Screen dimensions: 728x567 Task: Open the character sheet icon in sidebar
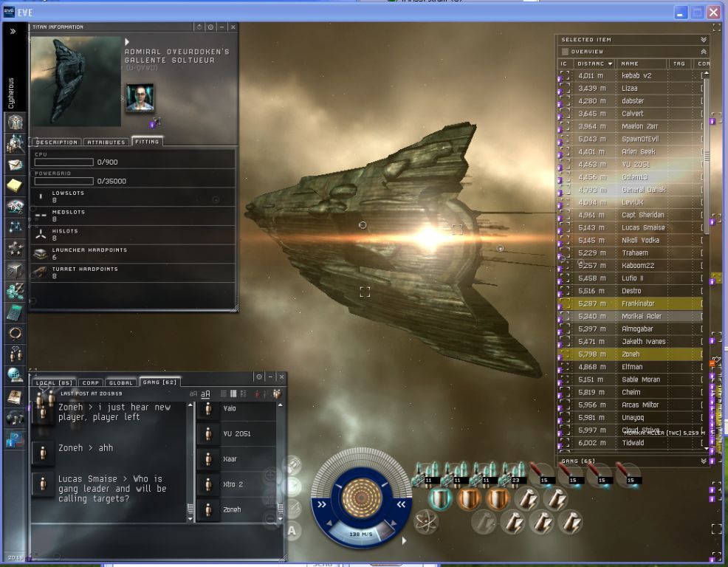16,123
